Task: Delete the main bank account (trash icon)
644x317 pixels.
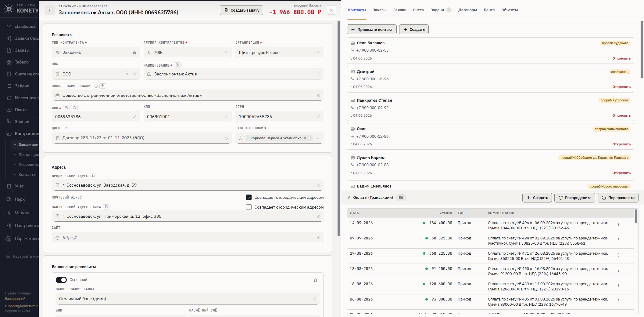Action: click(315, 280)
